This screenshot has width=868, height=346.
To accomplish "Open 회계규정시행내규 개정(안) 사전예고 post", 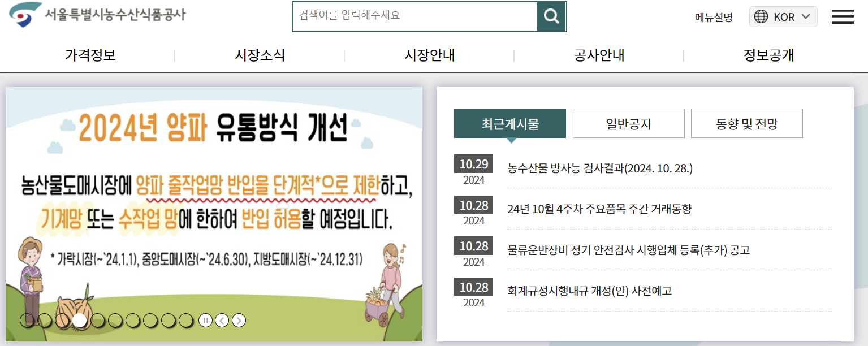I will click(590, 291).
